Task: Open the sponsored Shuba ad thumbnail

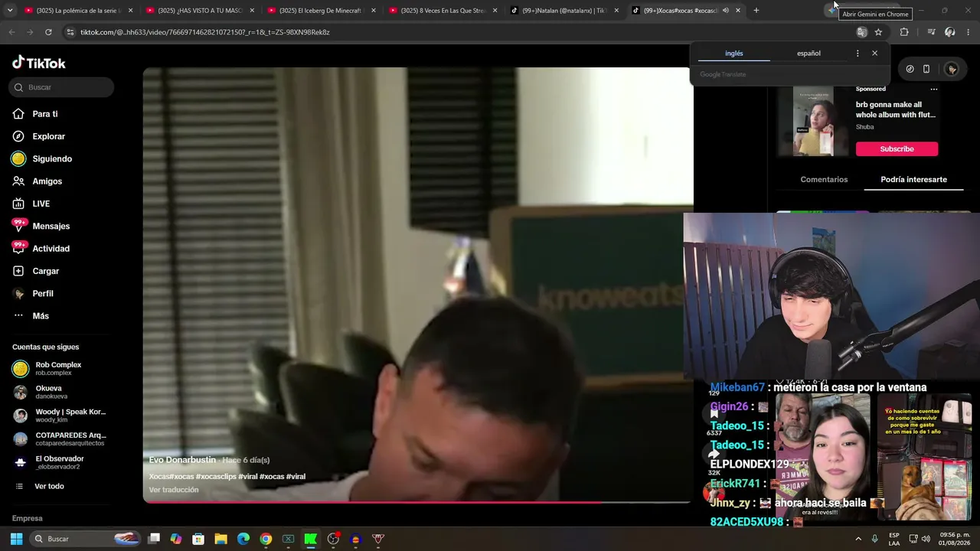Action: click(x=813, y=121)
